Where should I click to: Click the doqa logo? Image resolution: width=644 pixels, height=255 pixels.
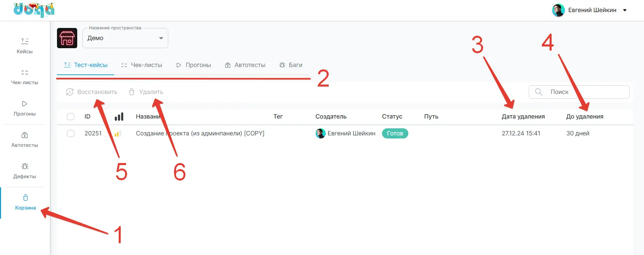pyautogui.click(x=34, y=10)
